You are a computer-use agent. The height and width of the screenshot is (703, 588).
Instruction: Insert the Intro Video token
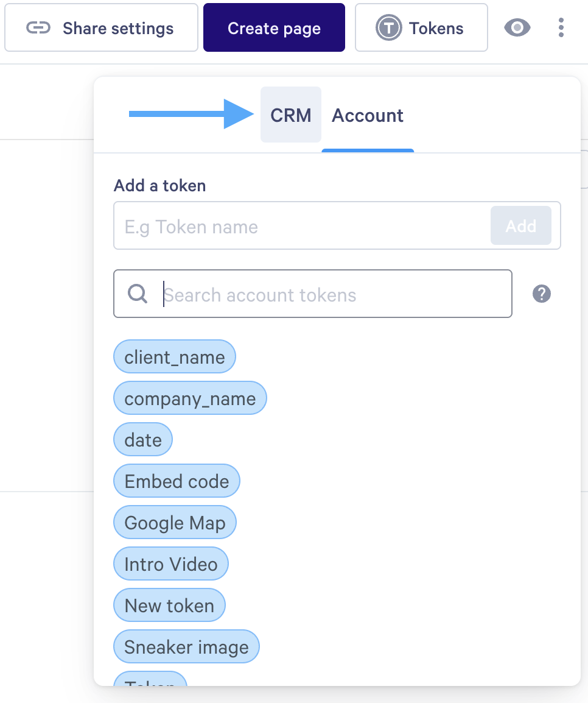(x=170, y=564)
